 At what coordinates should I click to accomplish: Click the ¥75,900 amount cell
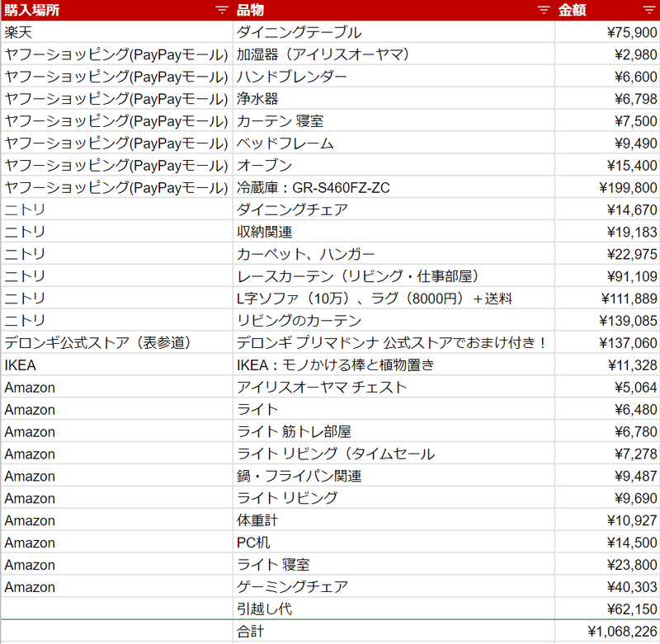click(x=607, y=32)
